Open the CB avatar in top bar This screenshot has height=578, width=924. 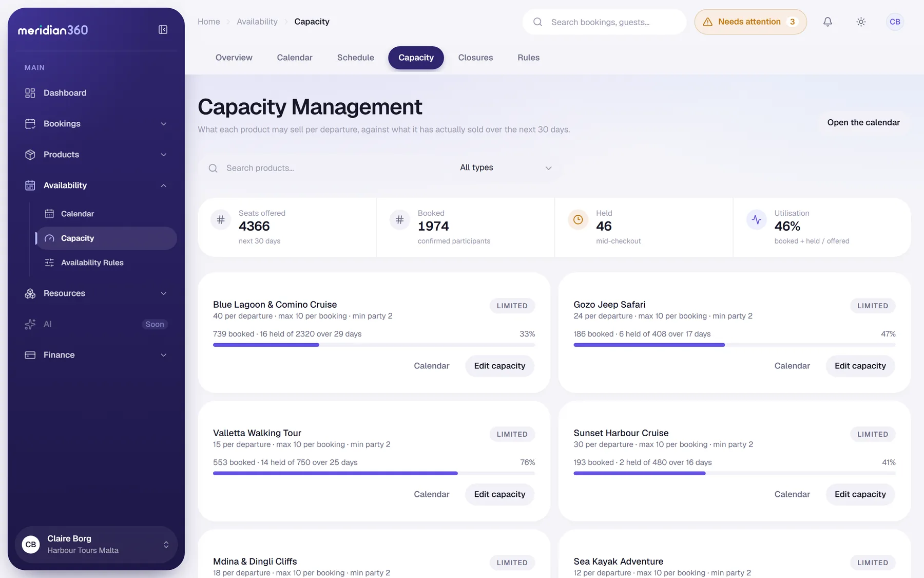pyautogui.click(x=895, y=22)
